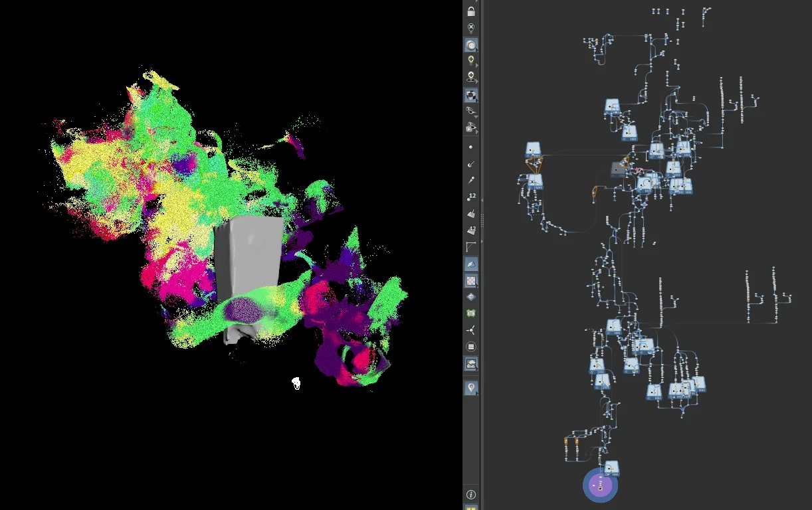The height and width of the screenshot is (510, 812).
Task: Click the point-with-line normals display icon
Action: [x=471, y=163]
